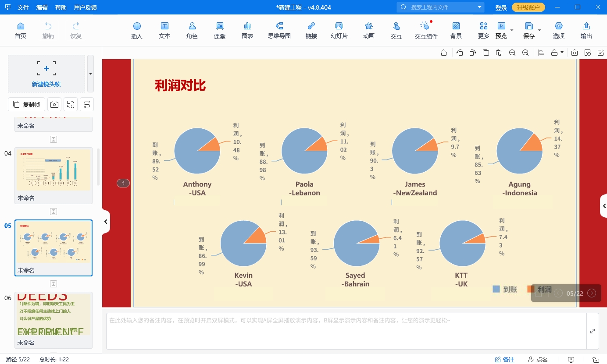This screenshot has width=607, height=364.
Task: Click the canvas toolbar edit pencil icon
Action: coord(601,53)
